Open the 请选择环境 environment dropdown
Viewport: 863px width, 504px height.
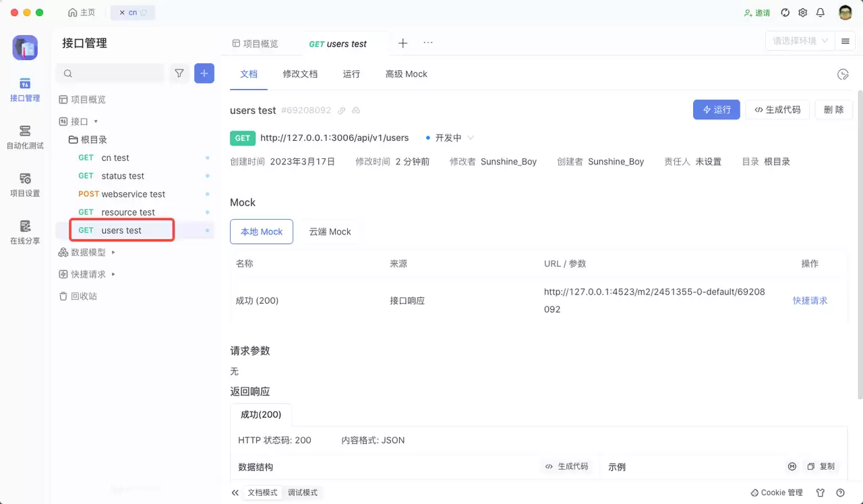(800, 41)
